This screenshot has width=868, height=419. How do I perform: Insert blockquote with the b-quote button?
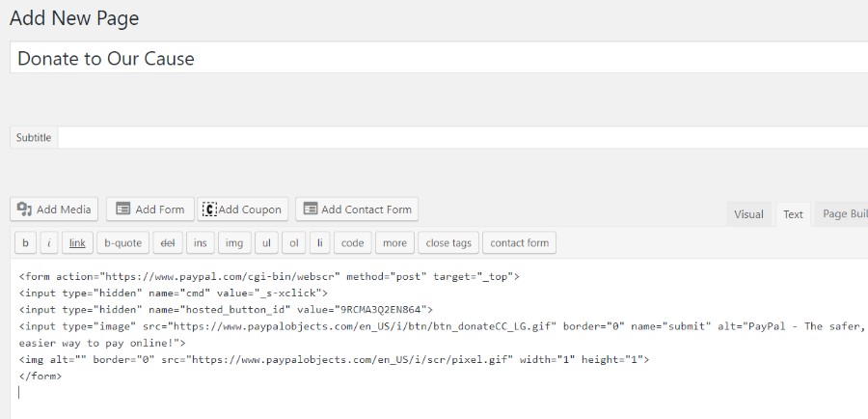click(x=122, y=243)
